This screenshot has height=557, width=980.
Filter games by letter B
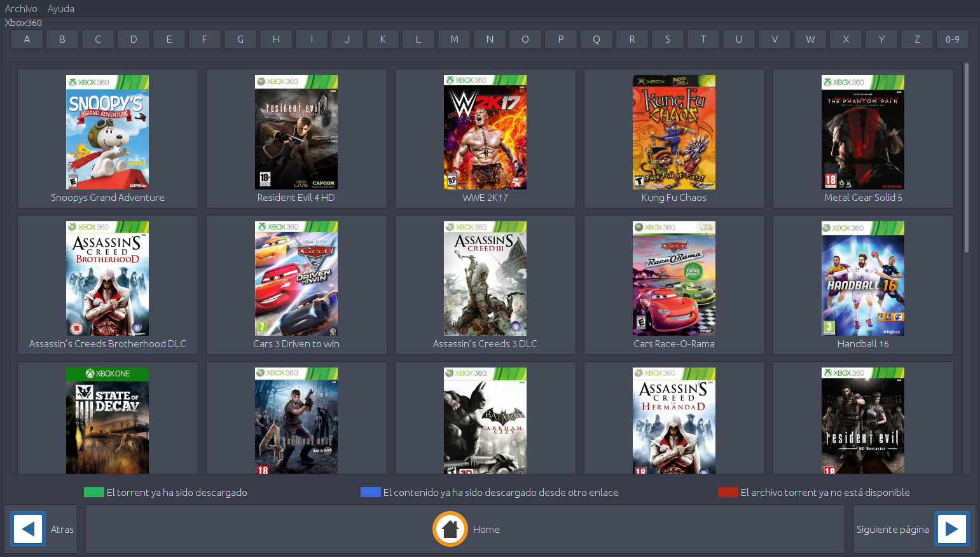tap(62, 39)
